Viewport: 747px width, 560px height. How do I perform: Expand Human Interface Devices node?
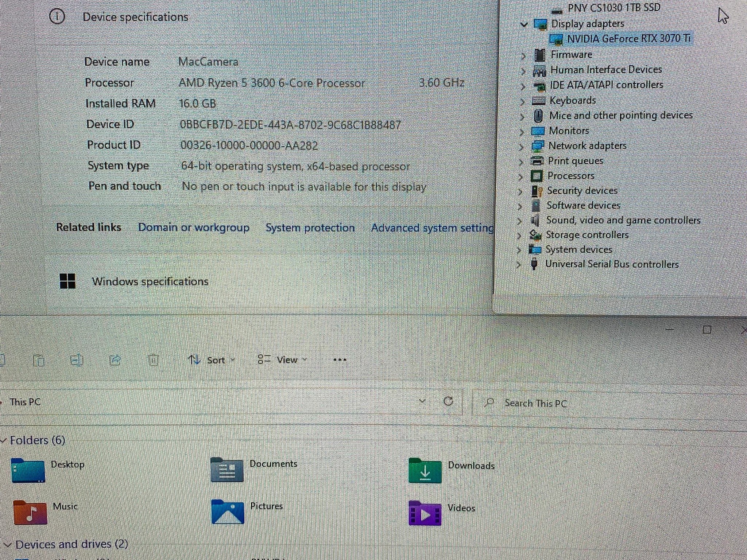tap(523, 71)
